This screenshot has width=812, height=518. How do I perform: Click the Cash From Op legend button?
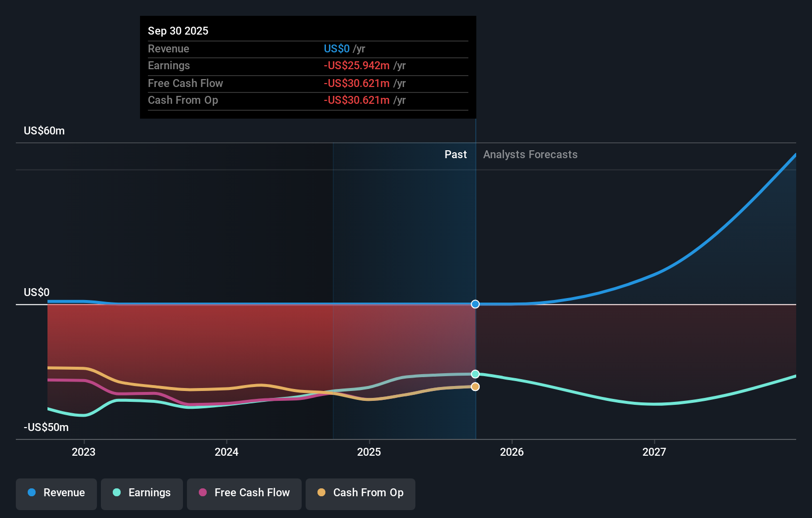pyautogui.click(x=360, y=493)
